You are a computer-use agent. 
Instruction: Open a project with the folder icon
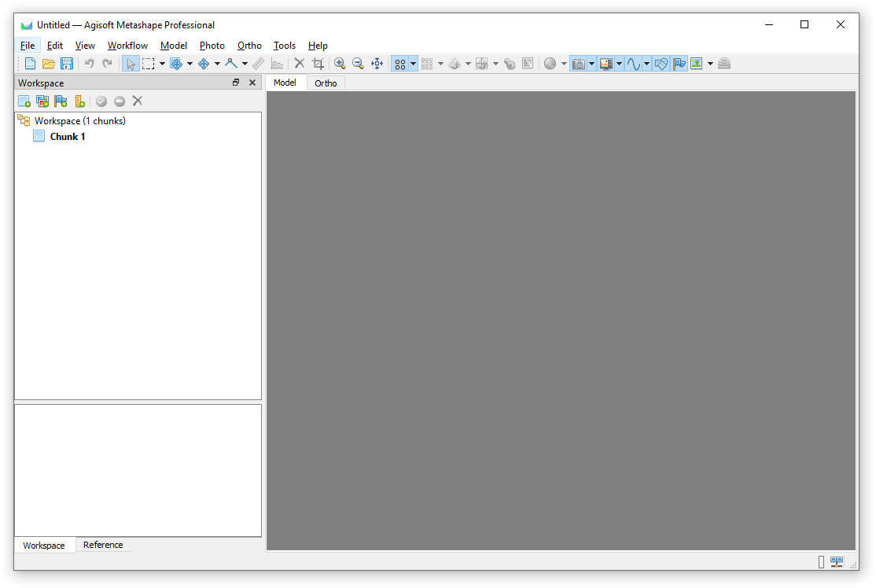point(49,64)
